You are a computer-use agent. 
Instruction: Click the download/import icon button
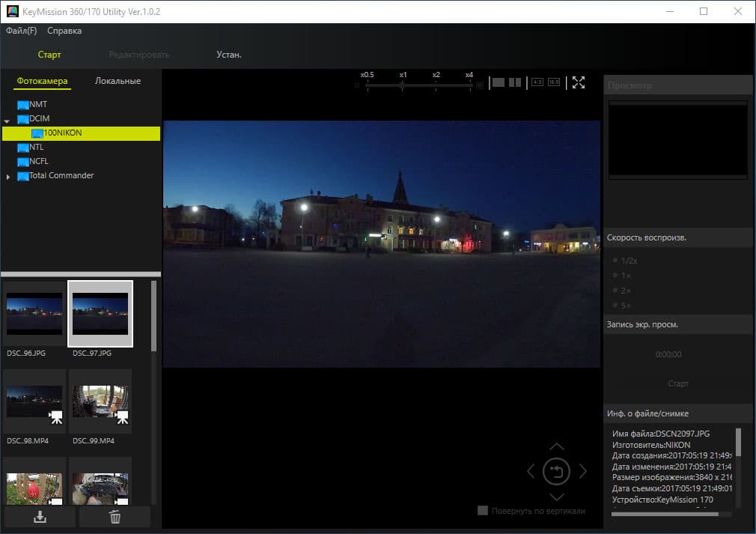coord(40,517)
